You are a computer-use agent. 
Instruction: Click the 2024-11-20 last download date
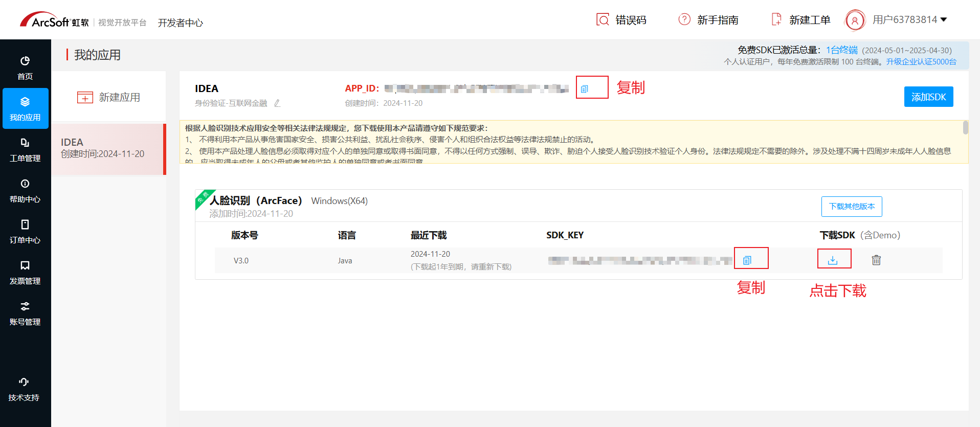click(430, 254)
